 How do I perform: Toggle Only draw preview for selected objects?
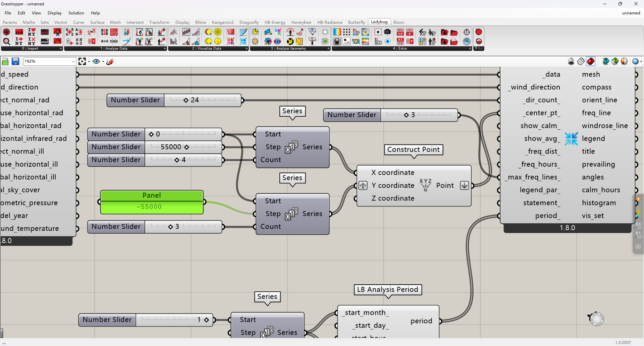(605, 61)
